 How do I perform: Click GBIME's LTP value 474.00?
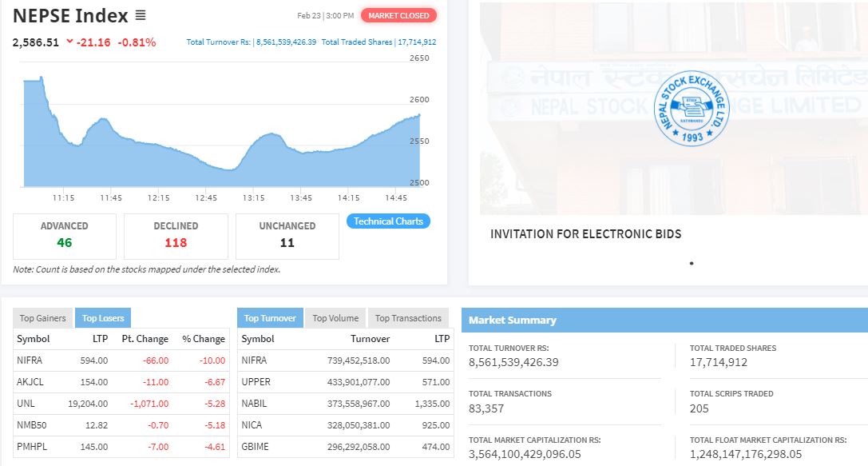click(x=436, y=447)
